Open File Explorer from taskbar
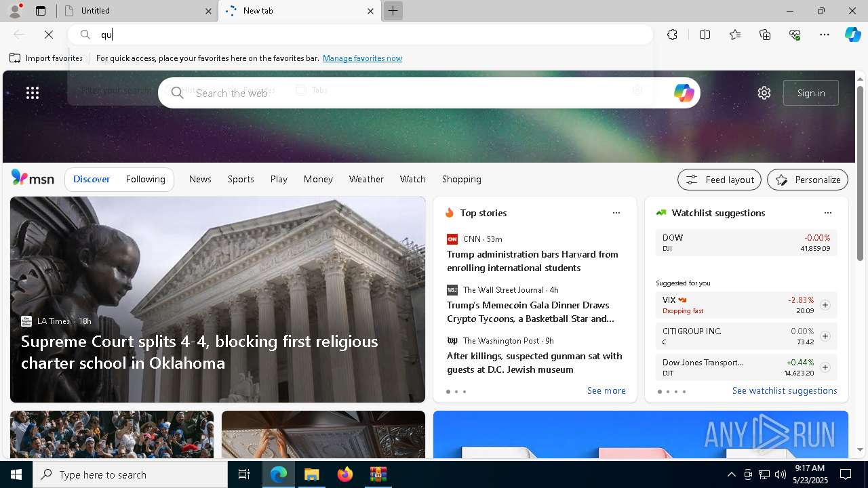The width and height of the screenshot is (868, 488). coord(312,474)
